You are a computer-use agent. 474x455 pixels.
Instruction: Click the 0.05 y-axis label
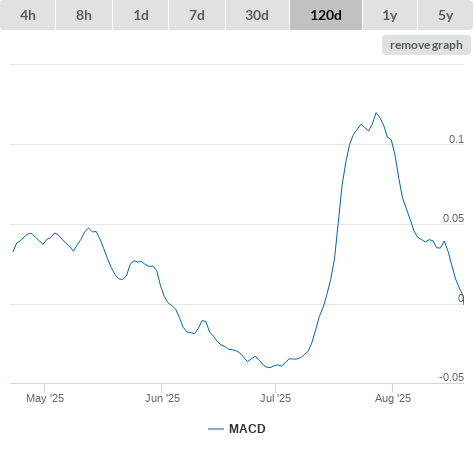tap(453, 218)
